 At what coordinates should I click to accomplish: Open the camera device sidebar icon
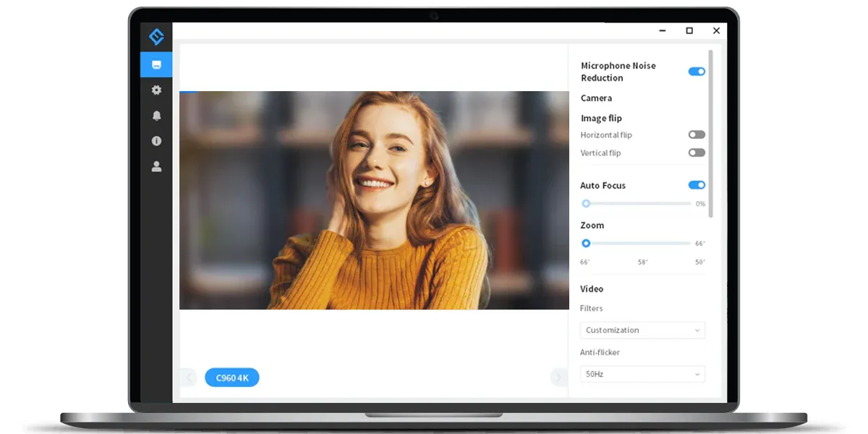tap(156, 64)
